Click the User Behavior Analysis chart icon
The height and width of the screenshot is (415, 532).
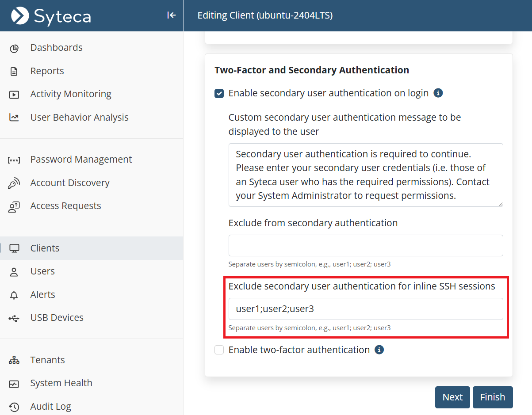coord(14,118)
